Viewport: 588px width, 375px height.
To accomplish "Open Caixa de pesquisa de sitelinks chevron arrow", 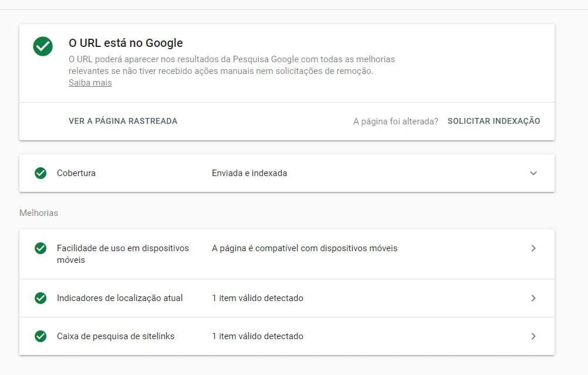I will [533, 336].
